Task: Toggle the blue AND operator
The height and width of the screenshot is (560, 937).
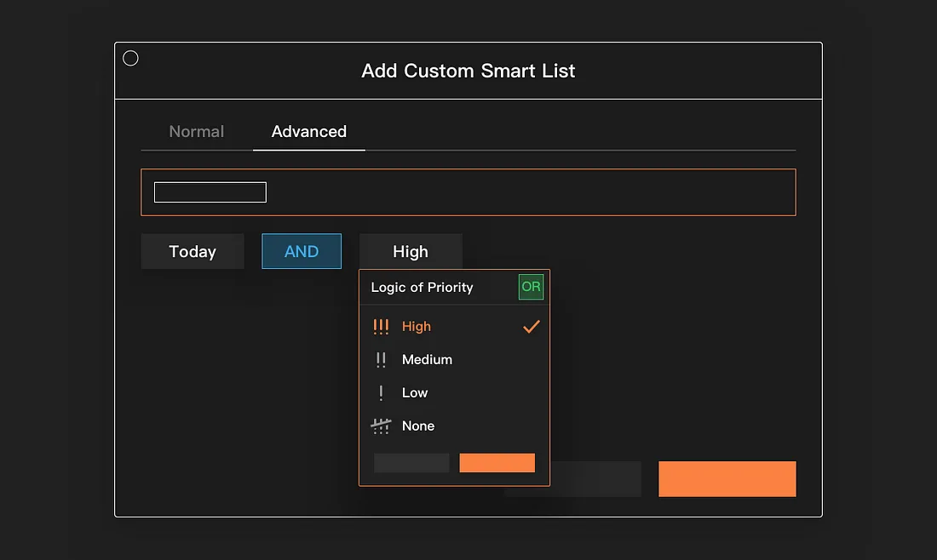Action: click(302, 252)
